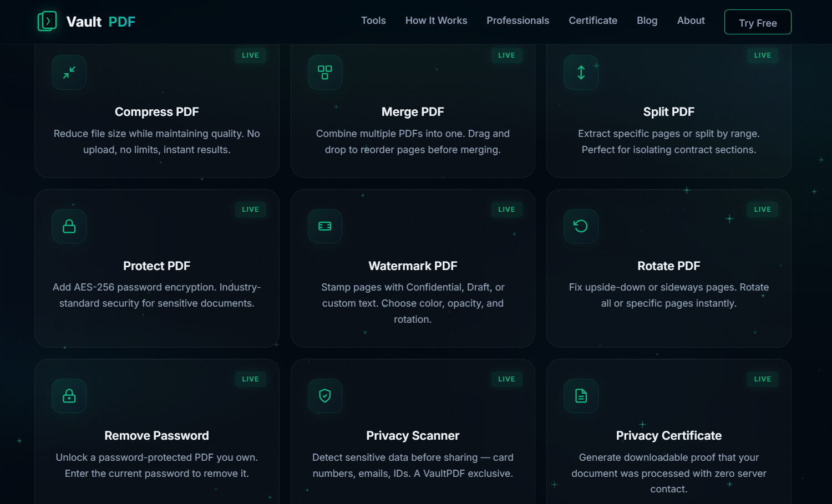
Task: Select the Compress PDF arrows icon
Action: (x=69, y=72)
